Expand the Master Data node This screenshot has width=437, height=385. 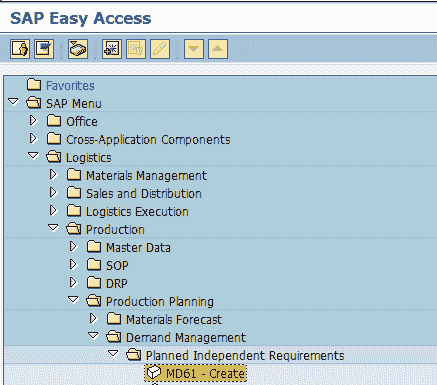pyautogui.click(x=73, y=246)
